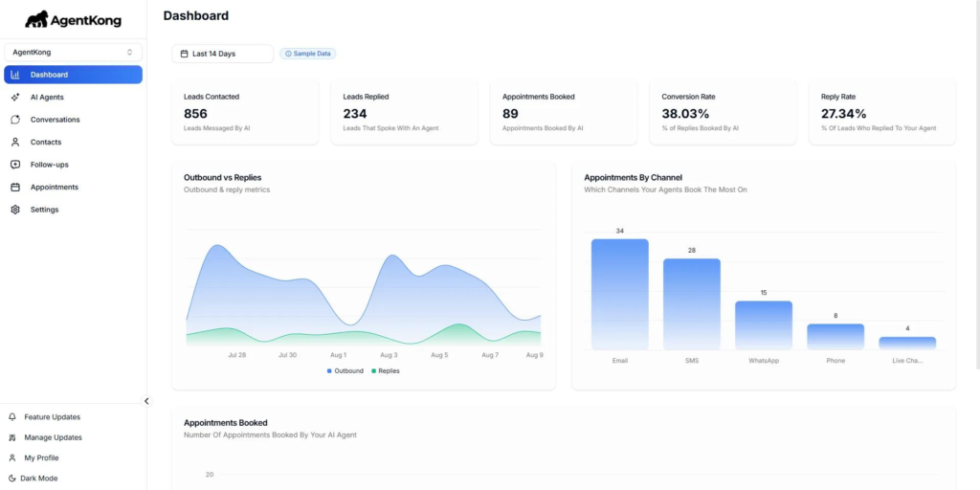The width and height of the screenshot is (980, 490).
Task: Open the Last 14 Days date range picker
Action: pyautogui.click(x=222, y=54)
